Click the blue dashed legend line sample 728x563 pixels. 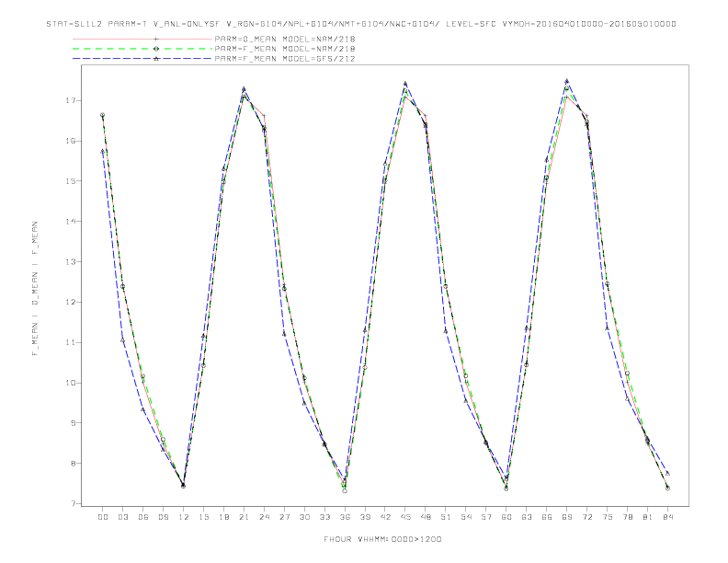142,59
